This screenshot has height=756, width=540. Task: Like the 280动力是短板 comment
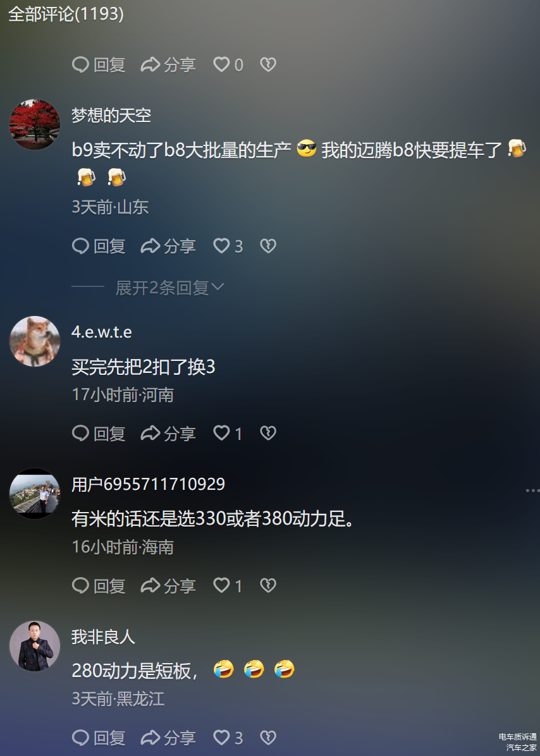228,737
